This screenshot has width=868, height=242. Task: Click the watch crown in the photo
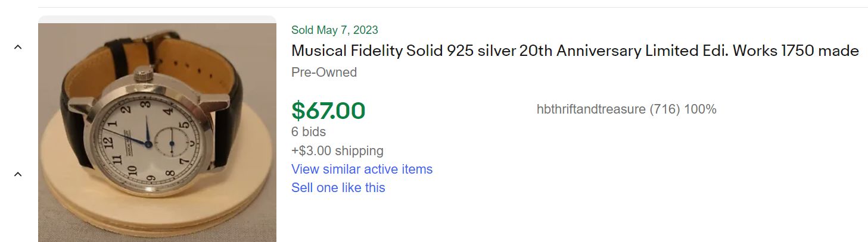[143, 76]
